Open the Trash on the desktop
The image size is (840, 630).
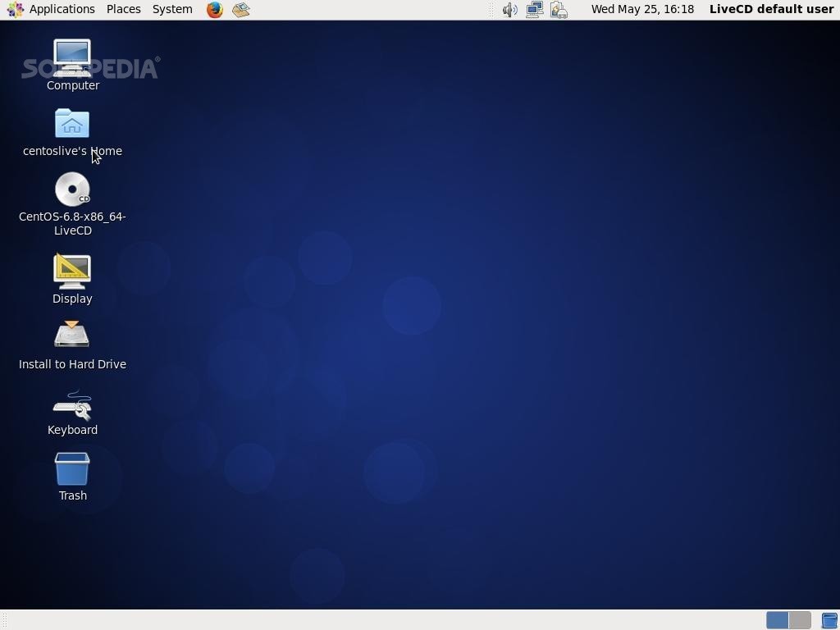72,468
